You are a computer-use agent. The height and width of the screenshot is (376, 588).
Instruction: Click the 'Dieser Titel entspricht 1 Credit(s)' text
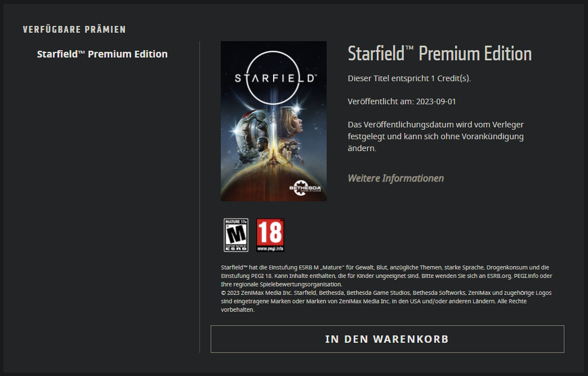pyautogui.click(x=409, y=78)
